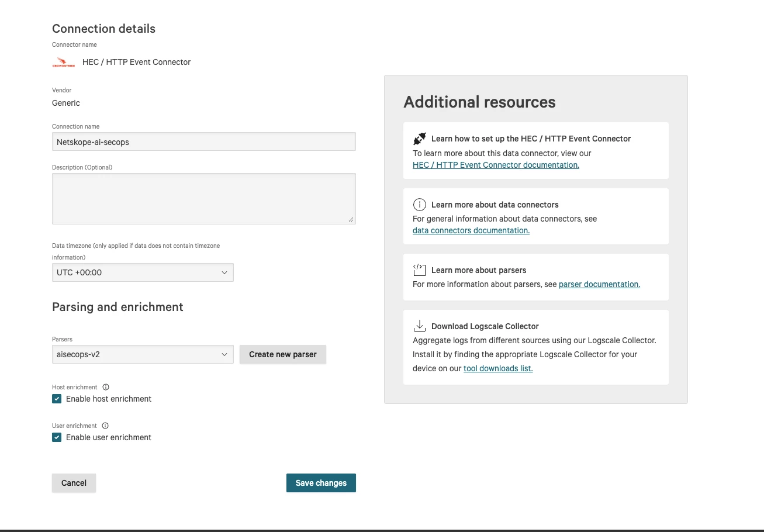Click 'Learn more about parsers' title text
Image resolution: width=764 pixels, height=532 pixels.
[x=479, y=270]
